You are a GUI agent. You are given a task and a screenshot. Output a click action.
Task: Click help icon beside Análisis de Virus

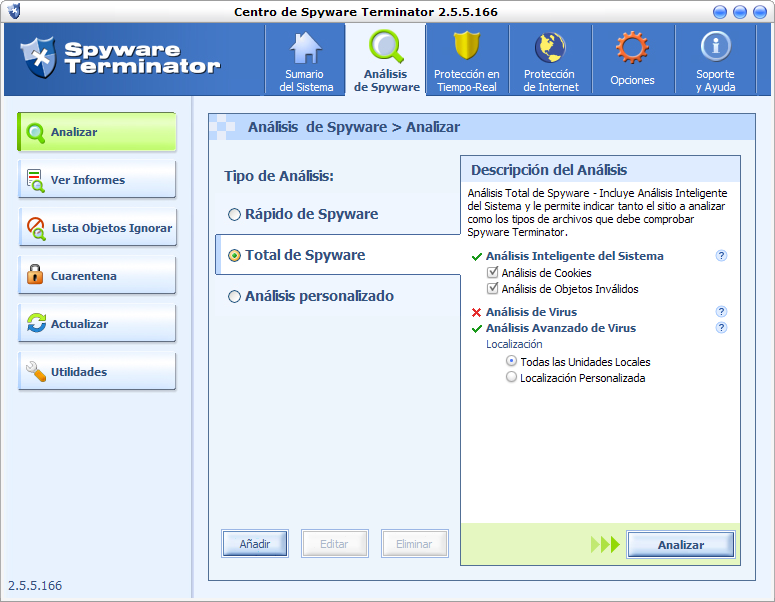coord(721,312)
